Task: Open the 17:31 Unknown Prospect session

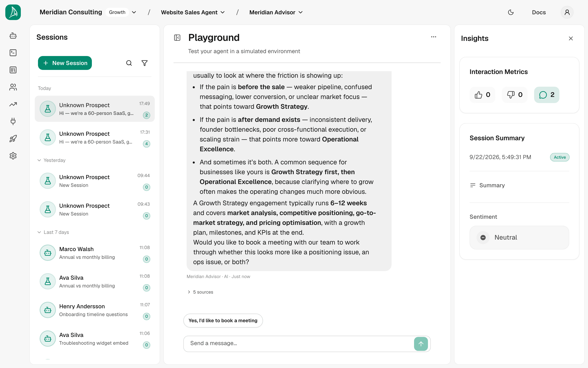Action: point(95,138)
